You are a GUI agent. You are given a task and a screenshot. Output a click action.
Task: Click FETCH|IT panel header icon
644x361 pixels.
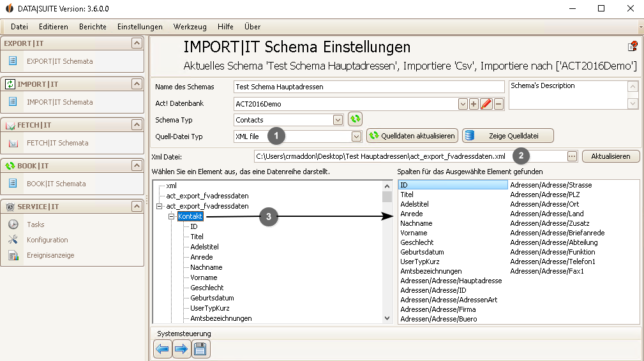[x=10, y=125]
